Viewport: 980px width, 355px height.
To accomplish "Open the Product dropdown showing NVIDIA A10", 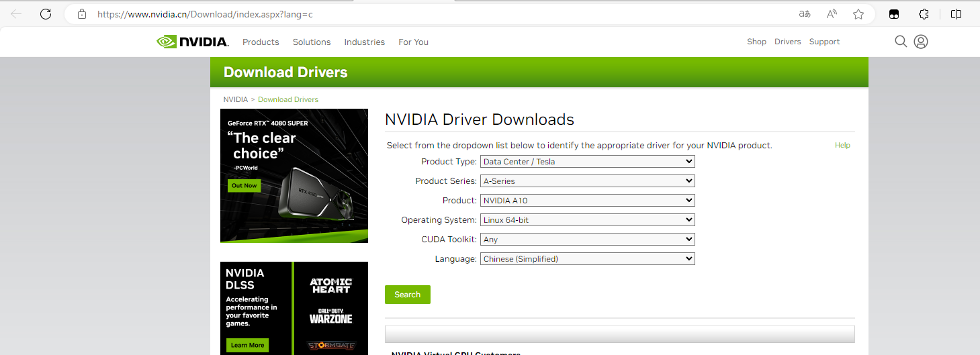I will pos(588,201).
